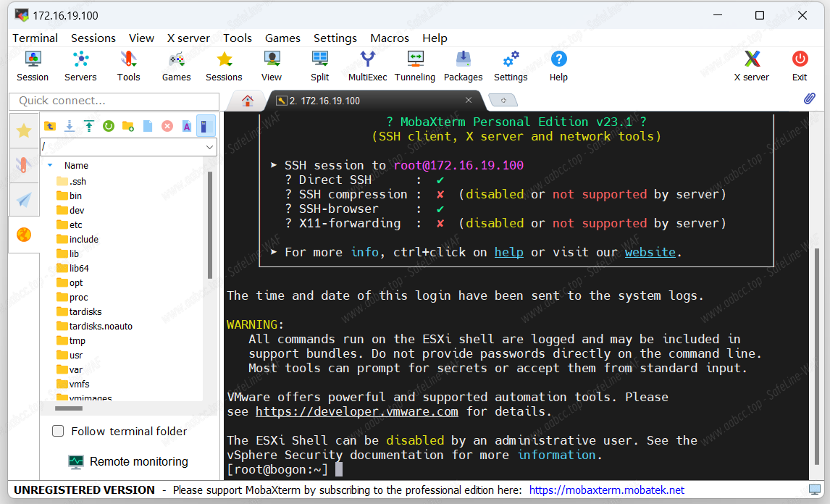830x504 pixels.
Task: Open the Sessions menu
Action: point(93,38)
